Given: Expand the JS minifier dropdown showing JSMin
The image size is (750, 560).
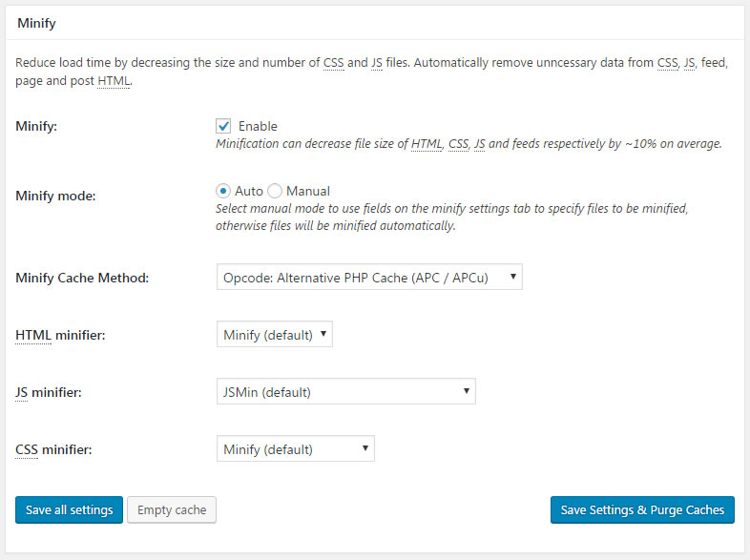Looking at the screenshot, I should point(345,392).
